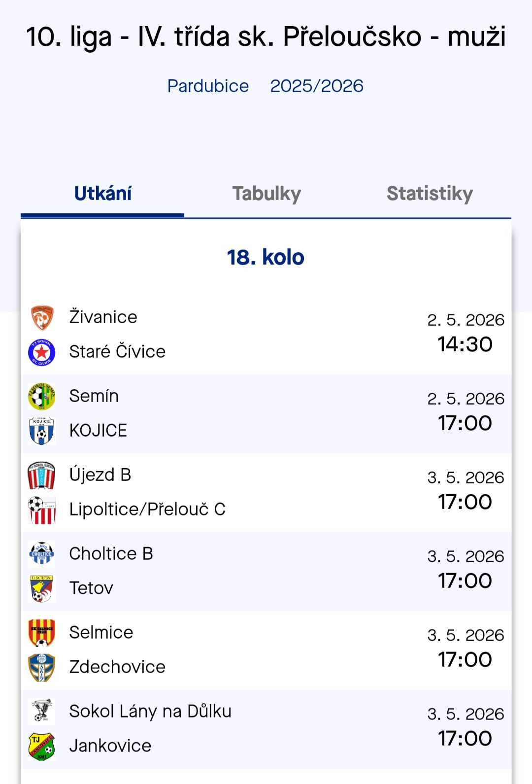The width and height of the screenshot is (532, 784).
Task: Click the Živanice team crest icon
Action: [x=42, y=318]
